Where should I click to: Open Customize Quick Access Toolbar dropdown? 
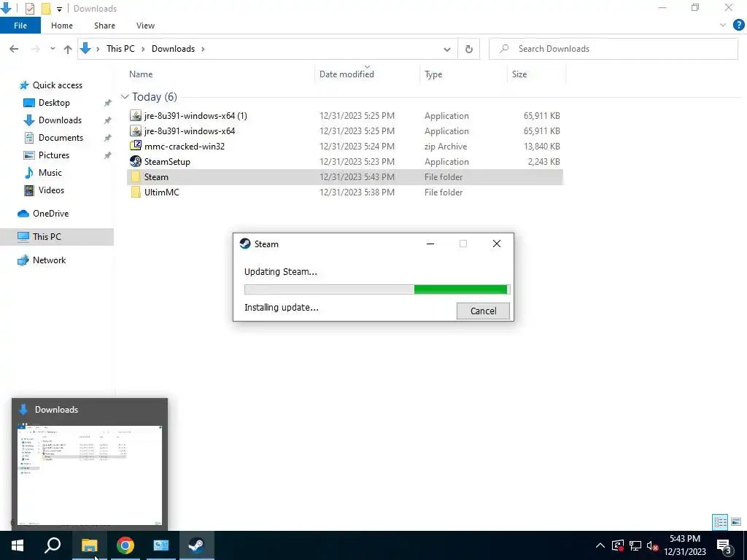[59, 9]
